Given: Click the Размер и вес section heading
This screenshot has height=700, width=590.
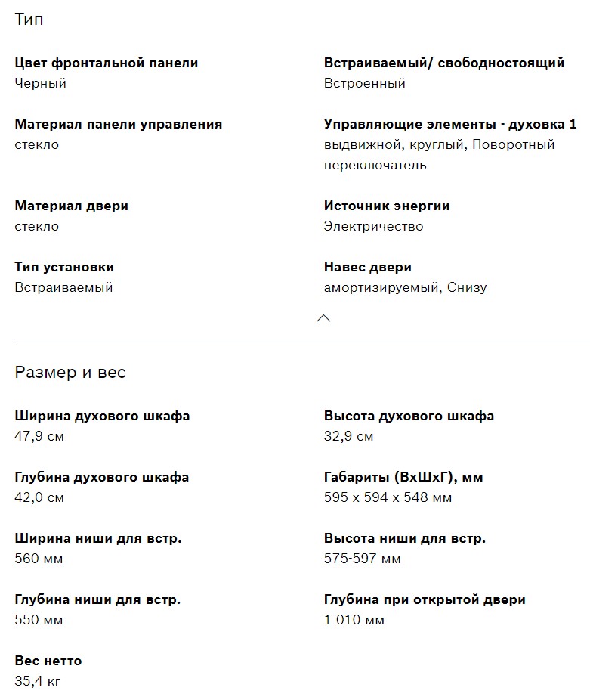Looking at the screenshot, I should (70, 373).
